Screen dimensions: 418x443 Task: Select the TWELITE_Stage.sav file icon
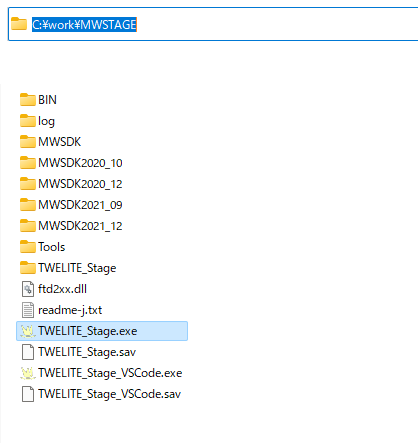28,352
